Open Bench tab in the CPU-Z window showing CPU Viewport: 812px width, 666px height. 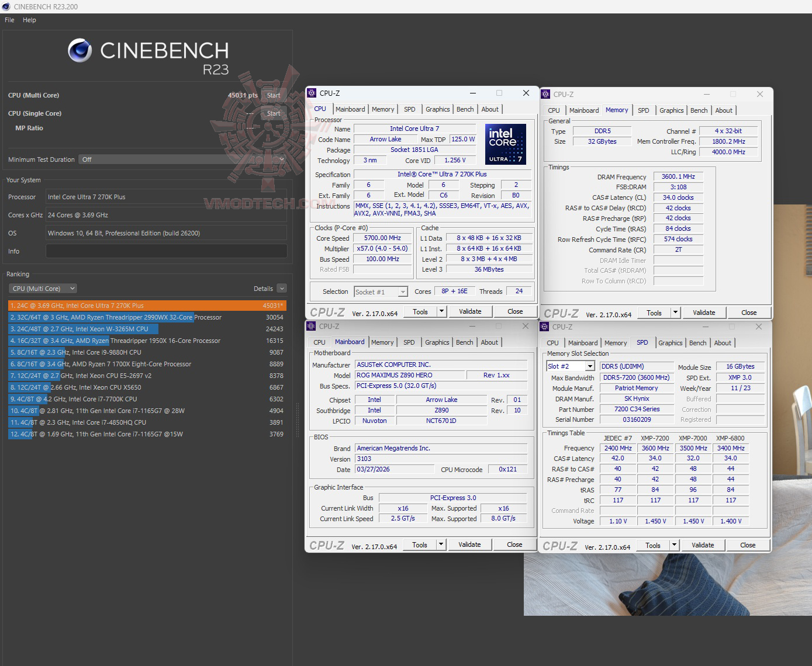(465, 109)
